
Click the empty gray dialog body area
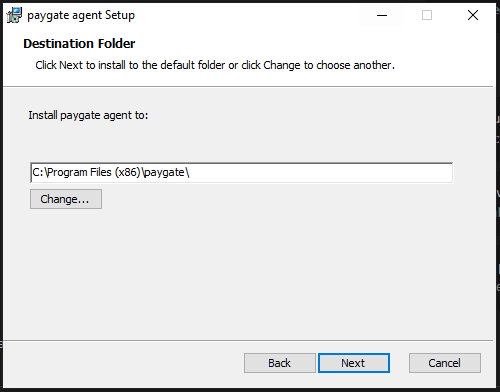[x=248, y=273]
